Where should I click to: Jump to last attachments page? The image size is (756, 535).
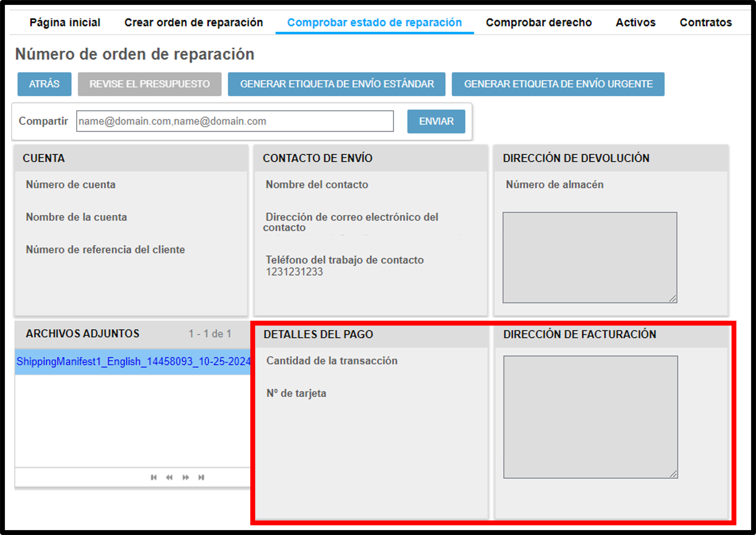(x=201, y=477)
